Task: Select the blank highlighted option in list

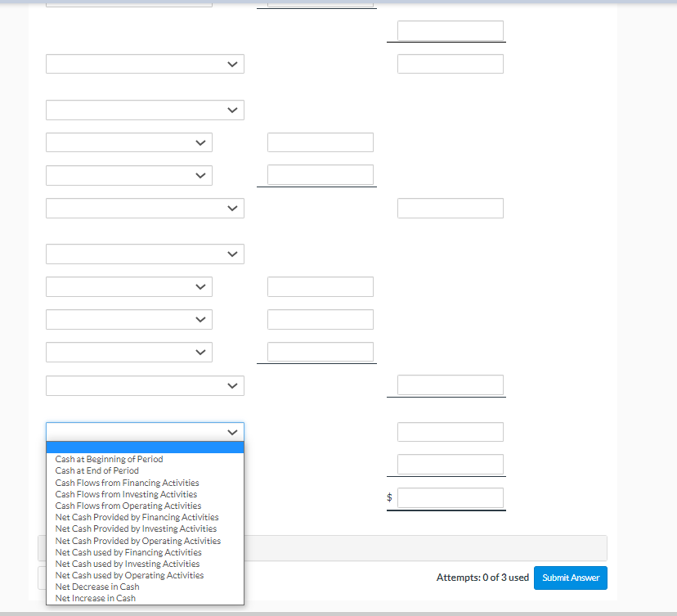Action: 145,447
